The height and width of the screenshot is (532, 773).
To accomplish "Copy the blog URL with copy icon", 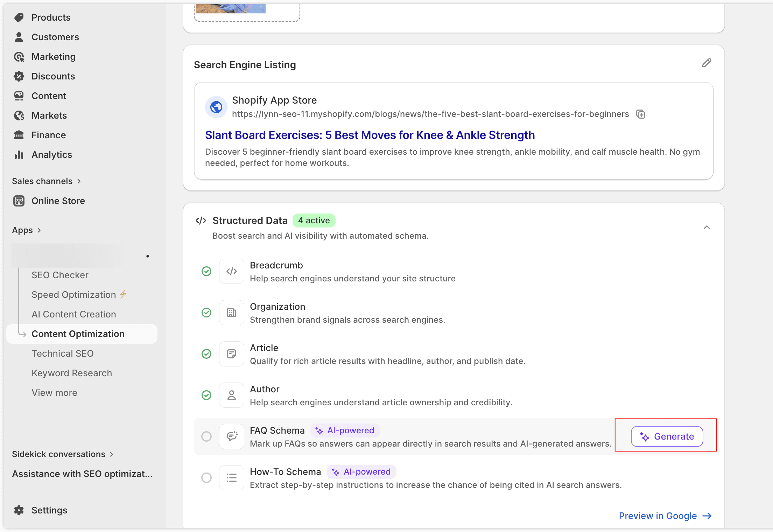I will (x=641, y=114).
